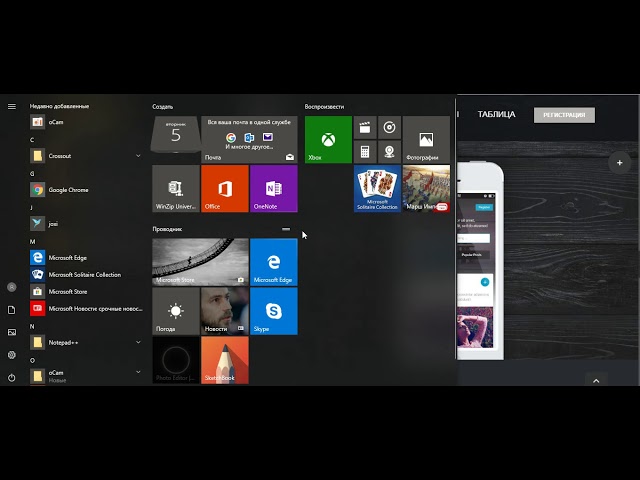
Task: Click letter M section header
Action: tap(33, 241)
